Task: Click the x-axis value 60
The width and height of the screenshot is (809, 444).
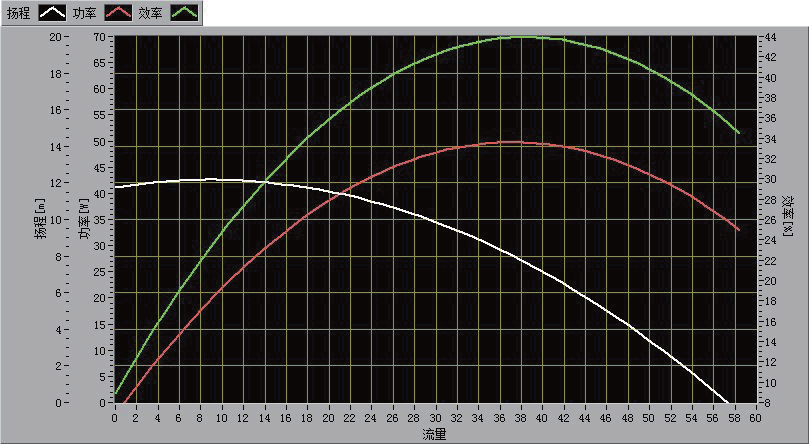Action: coord(755,416)
